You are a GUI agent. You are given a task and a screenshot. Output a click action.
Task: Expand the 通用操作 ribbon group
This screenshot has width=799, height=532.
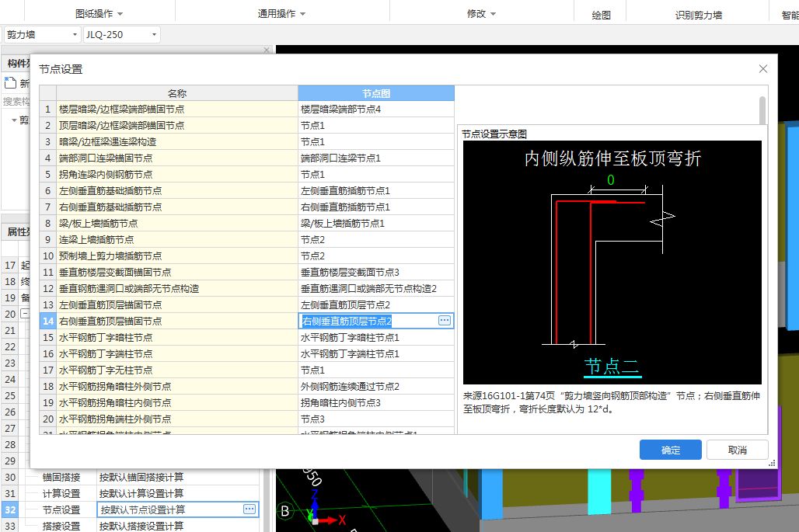click(281, 14)
